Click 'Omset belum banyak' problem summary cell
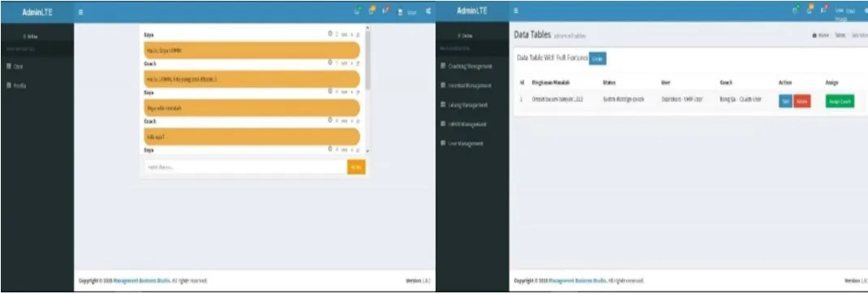 click(x=556, y=99)
